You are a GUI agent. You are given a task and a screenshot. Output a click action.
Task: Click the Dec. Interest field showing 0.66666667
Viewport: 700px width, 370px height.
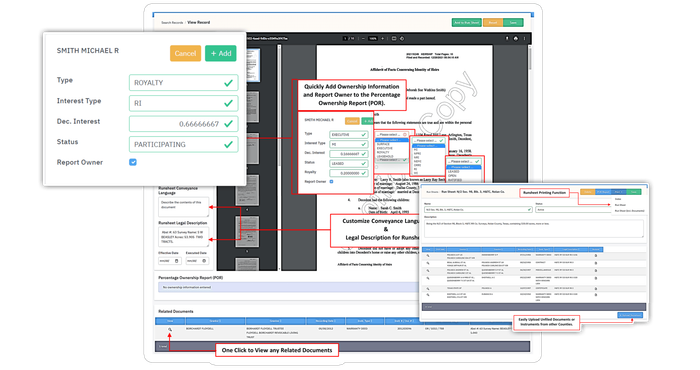pyautogui.click(x=183, y=124)
